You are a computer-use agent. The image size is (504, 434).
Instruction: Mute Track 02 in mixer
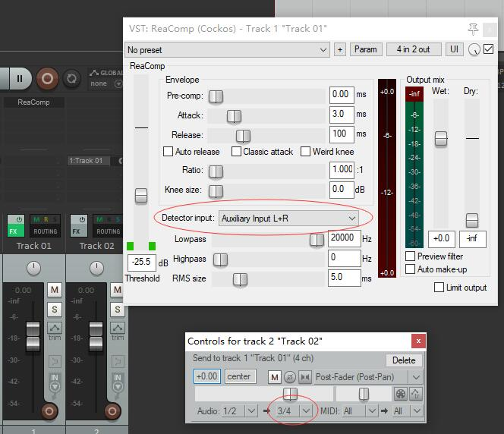(x=118, y=290)
